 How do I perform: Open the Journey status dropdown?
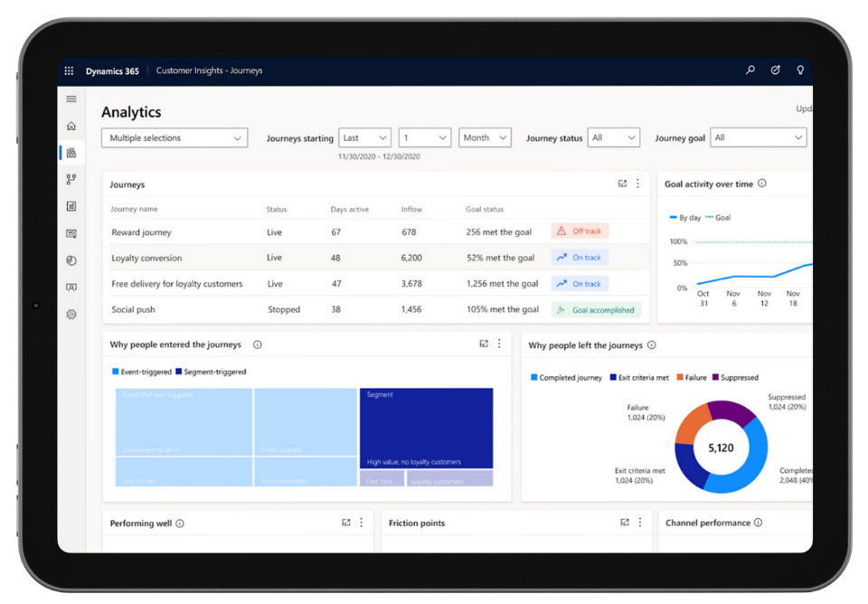(613, 138)
